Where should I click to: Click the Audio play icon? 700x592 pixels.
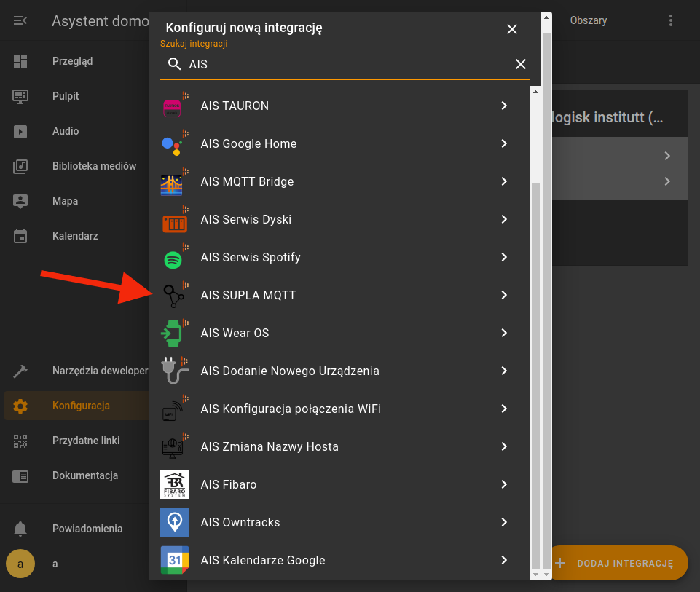[x=20, y=131]
